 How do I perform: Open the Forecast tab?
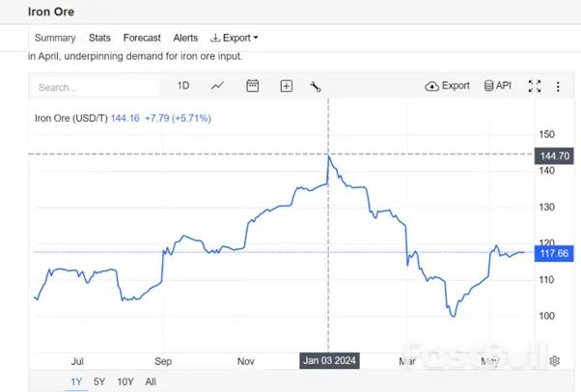[x=142, y=38]
